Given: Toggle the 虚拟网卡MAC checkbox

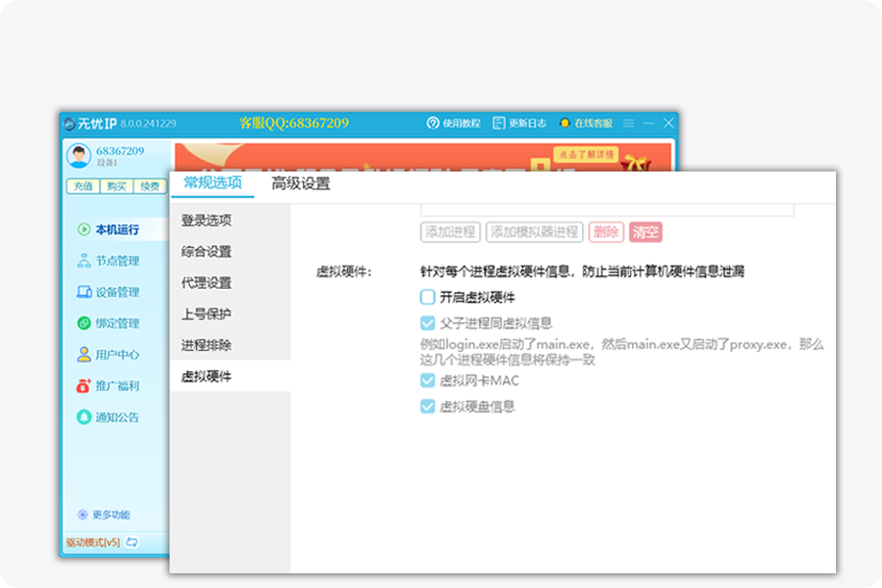Looking at the screenshot, I should (427, 381).
